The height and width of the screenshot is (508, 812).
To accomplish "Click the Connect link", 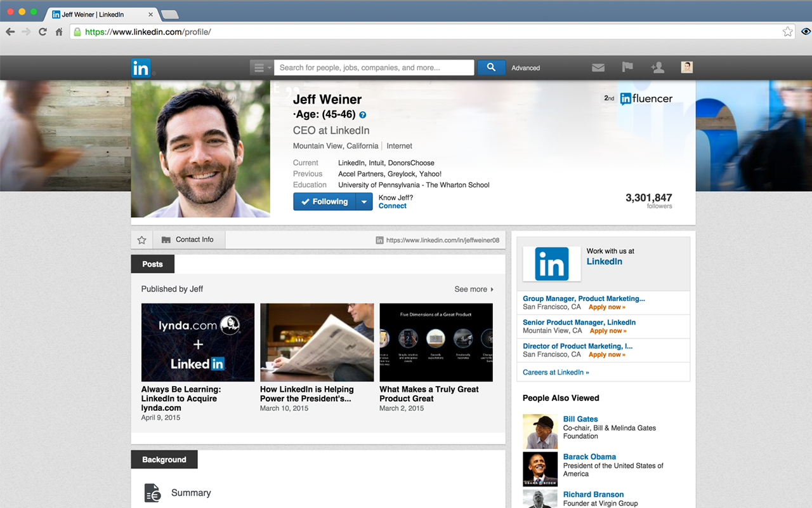I will 393,206.
